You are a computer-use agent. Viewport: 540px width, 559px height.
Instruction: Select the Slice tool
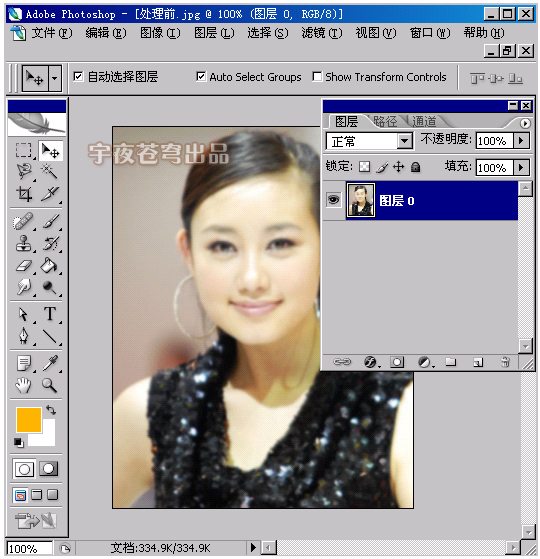[50, 194]
